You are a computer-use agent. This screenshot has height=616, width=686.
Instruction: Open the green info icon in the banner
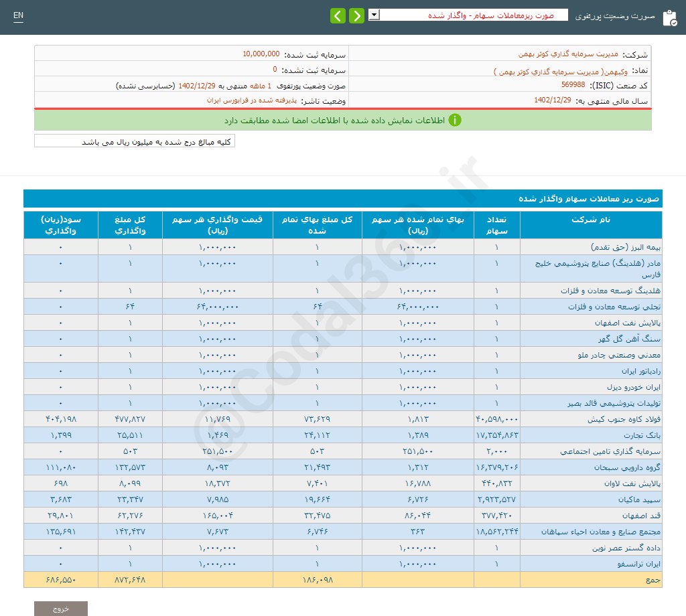(456, 121)
